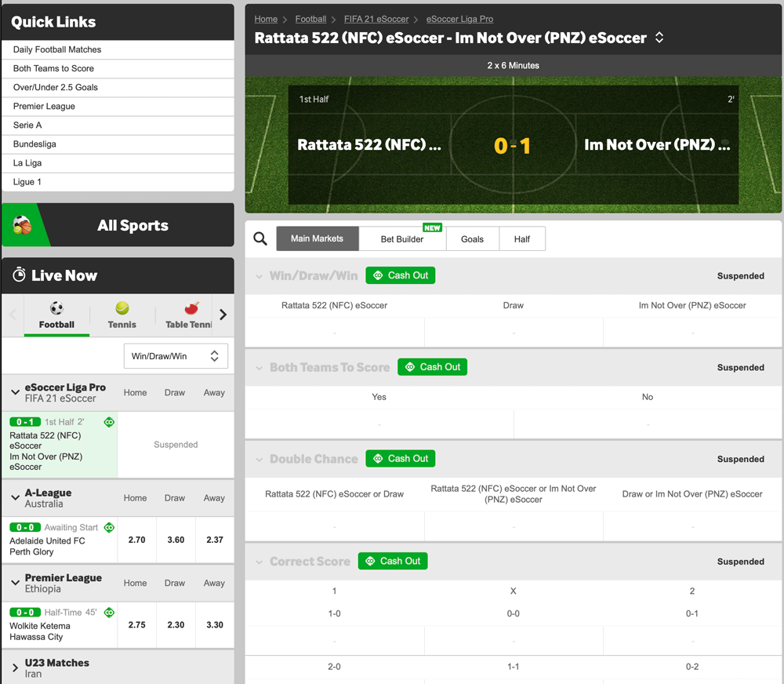Collapse the Both Teams To Score market
Image resolution: width=784 pixels, height=684 pixels.
point(260,367)
